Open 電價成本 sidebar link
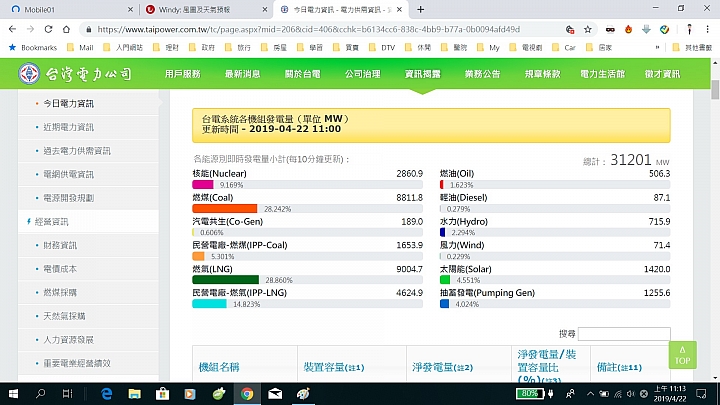Screen dimensions: 720x405 click(60, 269)
